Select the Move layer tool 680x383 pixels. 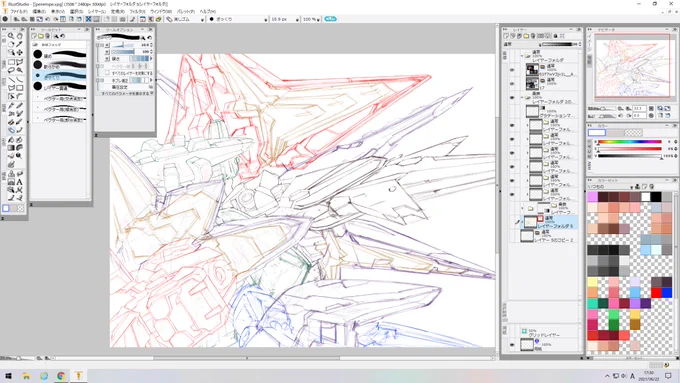pyautogui.click(x=20, y=52)
